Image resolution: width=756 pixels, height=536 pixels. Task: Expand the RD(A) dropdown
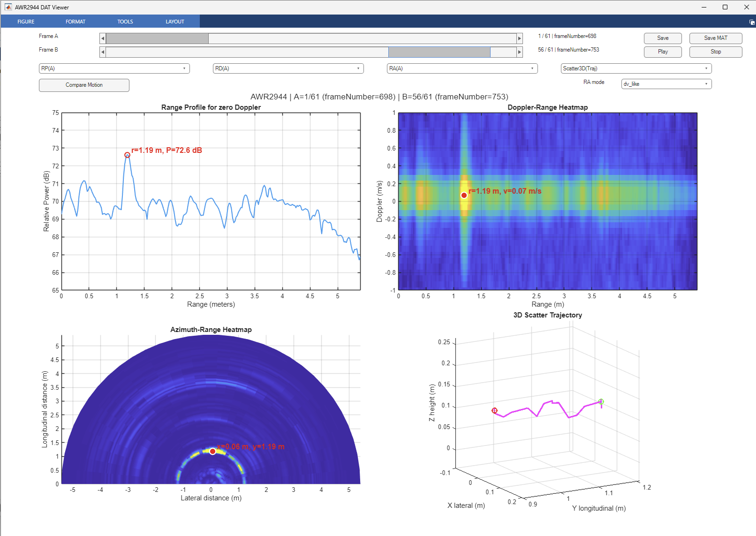(288, 68)
